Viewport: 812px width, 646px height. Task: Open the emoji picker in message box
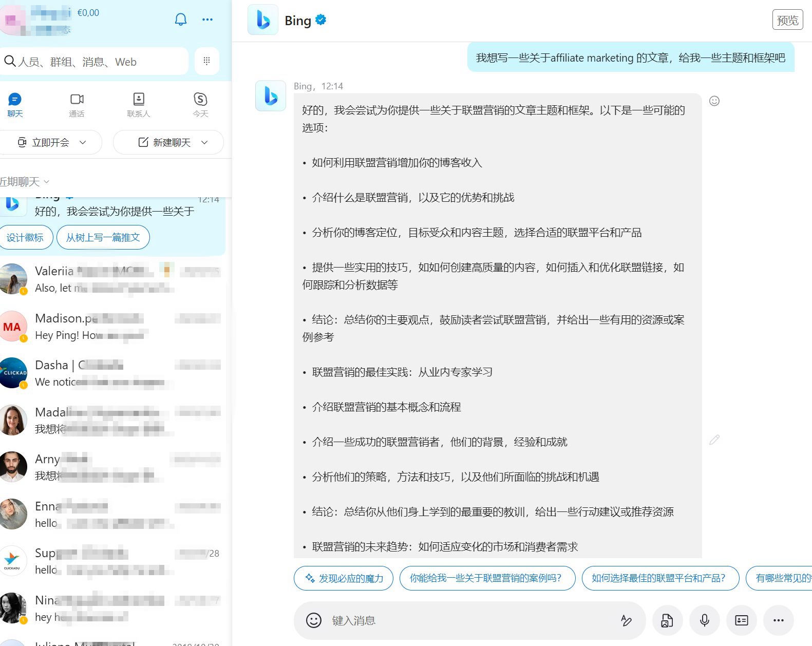(x=313, y=620)
